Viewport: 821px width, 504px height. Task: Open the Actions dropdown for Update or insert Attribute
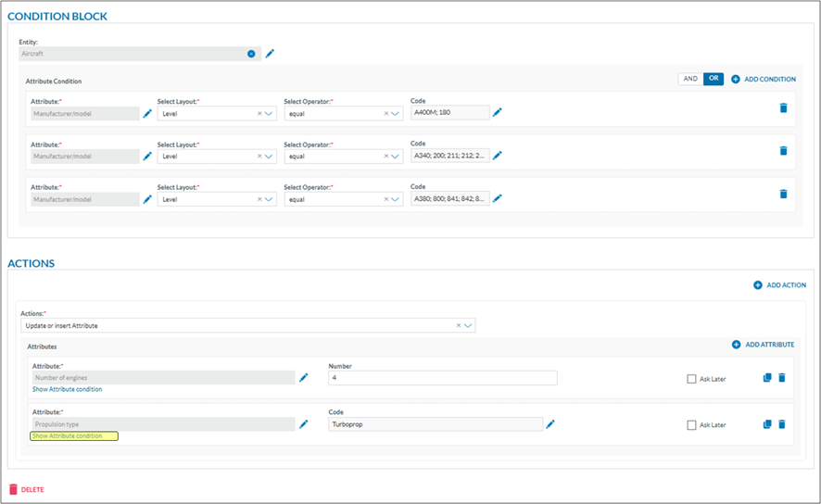(469, 325)
